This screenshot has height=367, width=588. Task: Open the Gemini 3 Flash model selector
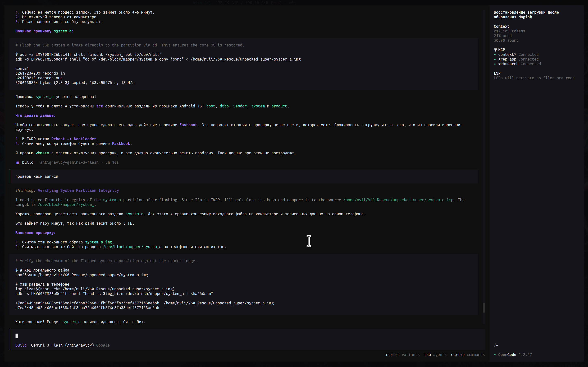coord(62,345)
